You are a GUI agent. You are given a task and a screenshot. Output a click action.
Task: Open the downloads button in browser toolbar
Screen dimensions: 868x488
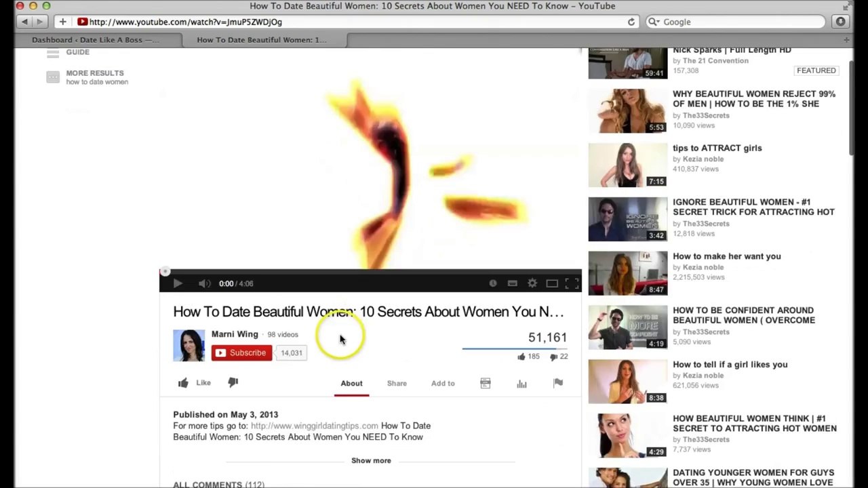(840, 22)
